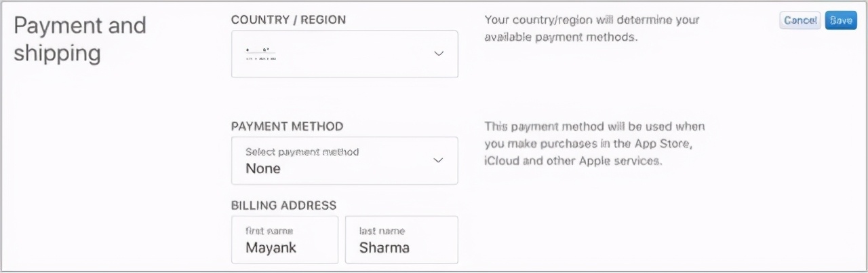The width and height of the screenshot is (868, 273).
Task: Click the currently selected country value
Action: pyautogui.click(x=260, y=54)
